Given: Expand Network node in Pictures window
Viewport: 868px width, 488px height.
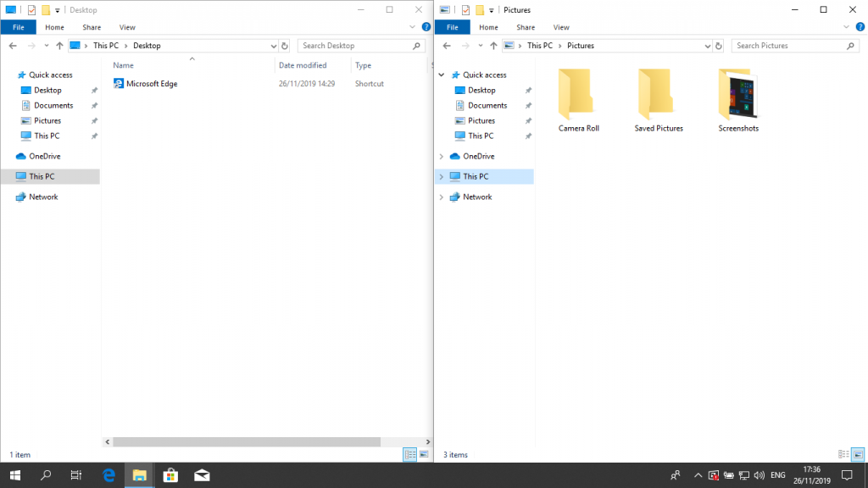Looking at the screenshot, I should [441, 197].
